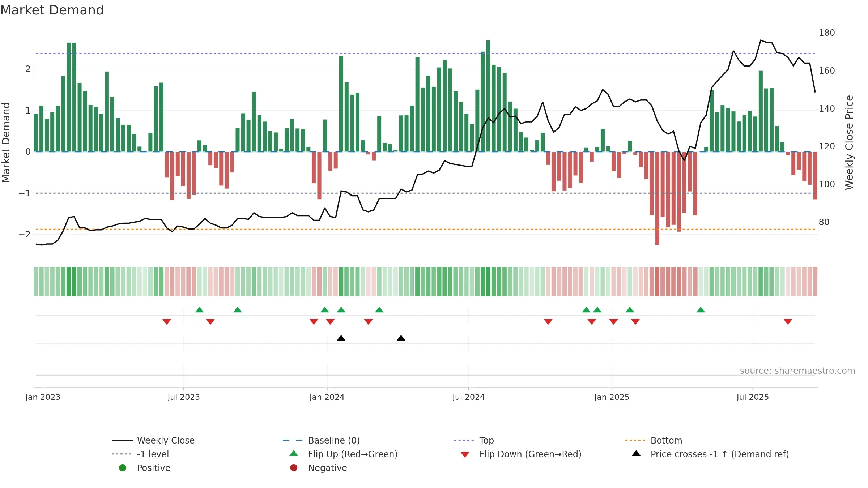Toggle the Weekly Close legend entry
Screen dimensions: 868x488
[153, 440]
